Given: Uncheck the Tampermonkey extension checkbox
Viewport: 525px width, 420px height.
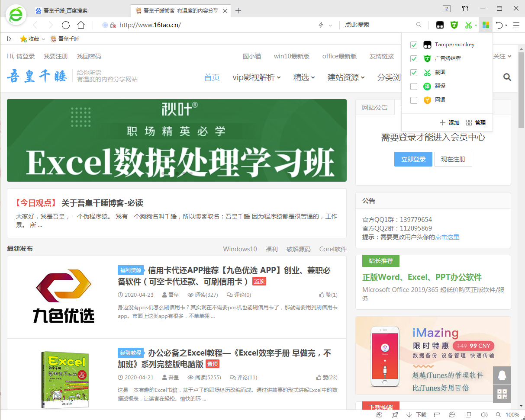Looking at the screenshot, I should tap(414, 45).
